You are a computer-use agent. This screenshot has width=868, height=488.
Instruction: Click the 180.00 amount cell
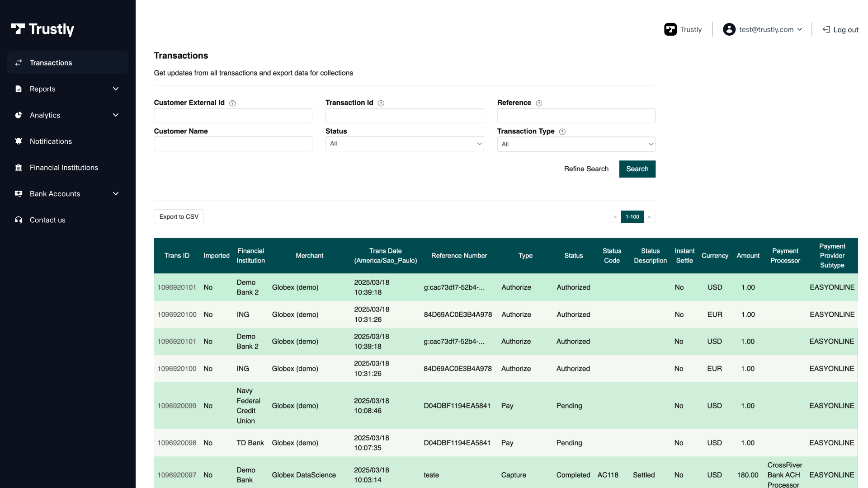tap(748, 475)
